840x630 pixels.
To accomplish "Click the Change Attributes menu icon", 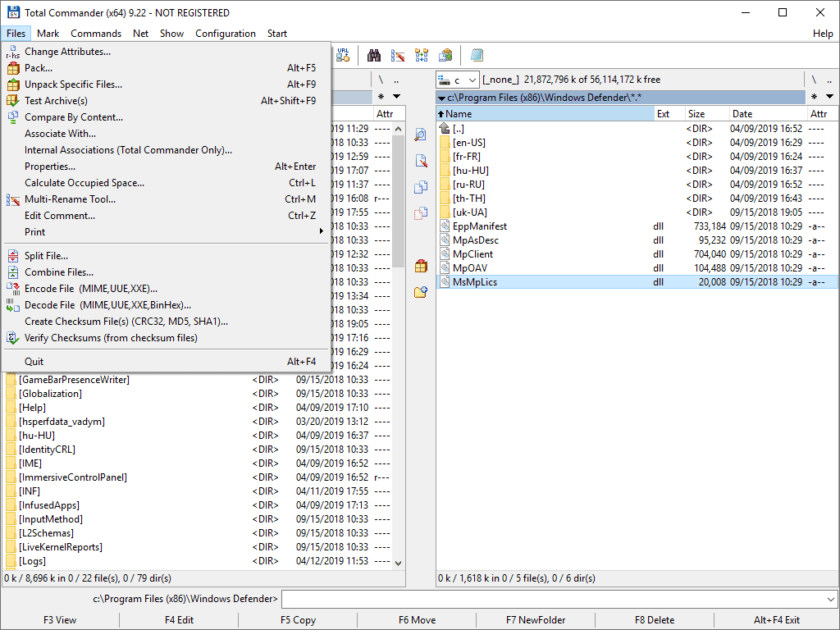I will 13,52.
